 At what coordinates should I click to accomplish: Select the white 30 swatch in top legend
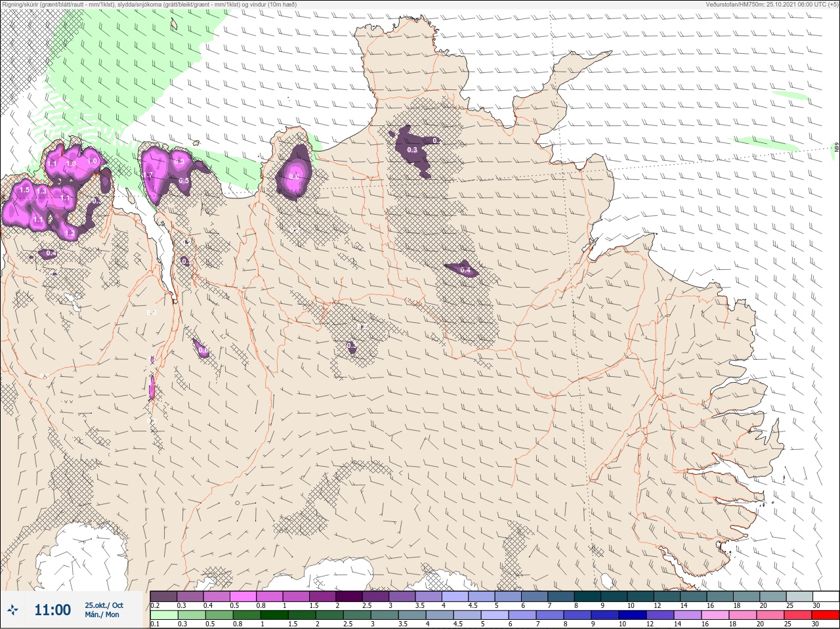click(825, 596)
